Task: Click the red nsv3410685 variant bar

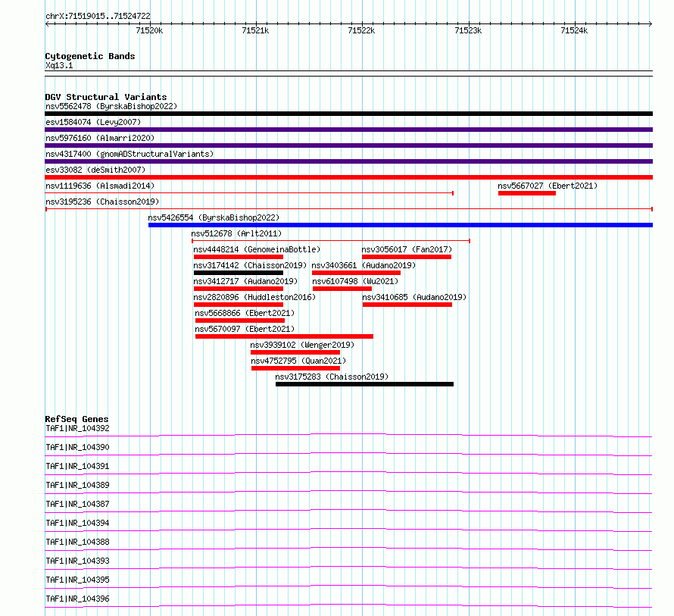Action: [x=407, y=305]
